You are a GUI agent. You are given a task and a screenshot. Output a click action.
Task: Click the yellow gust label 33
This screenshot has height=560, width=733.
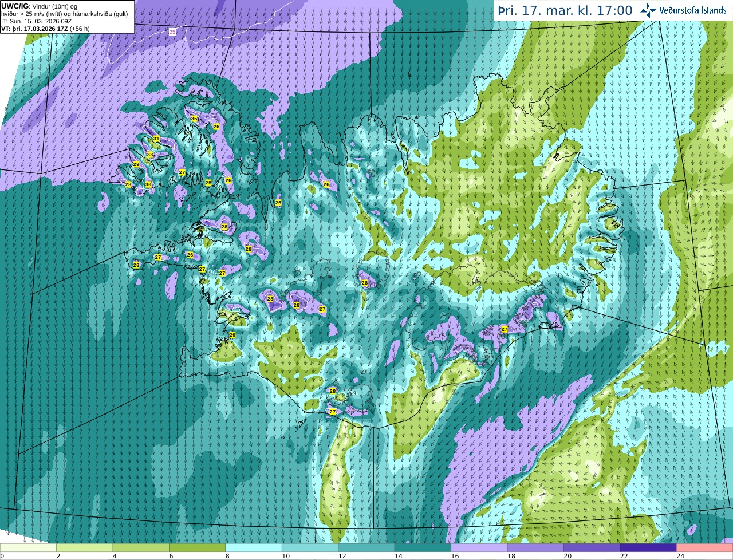pos(149,155)
